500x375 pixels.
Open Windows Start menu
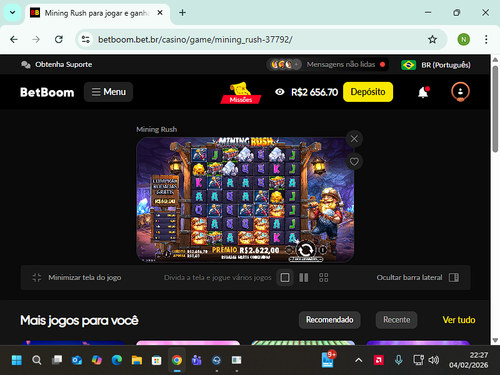[x=17, y=360]
